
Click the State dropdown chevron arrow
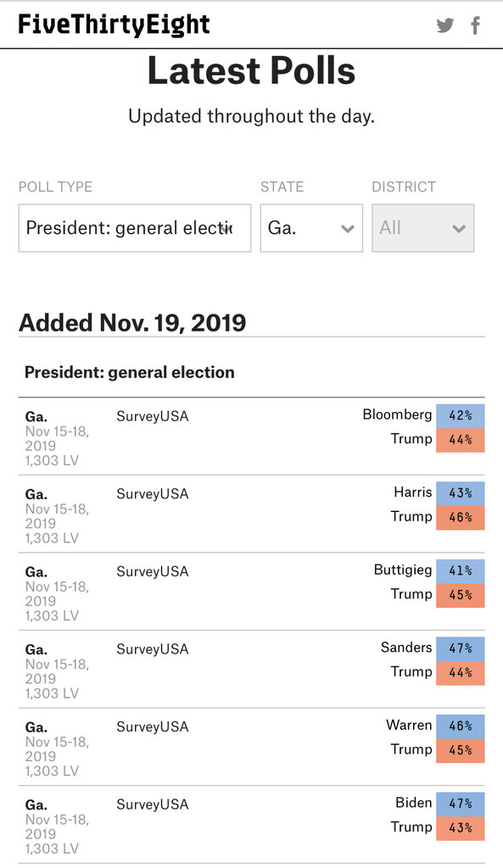click(347, 229)
